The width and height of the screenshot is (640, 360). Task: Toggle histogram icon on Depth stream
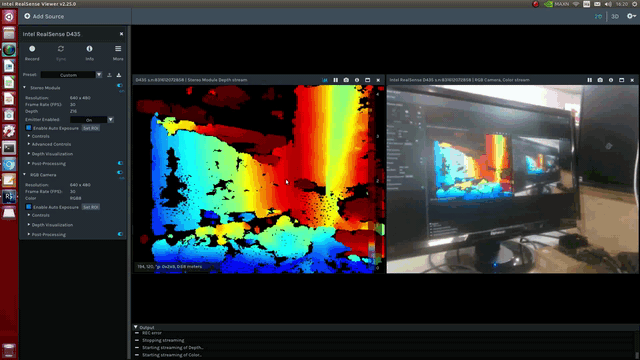click(x=325, y=80)
